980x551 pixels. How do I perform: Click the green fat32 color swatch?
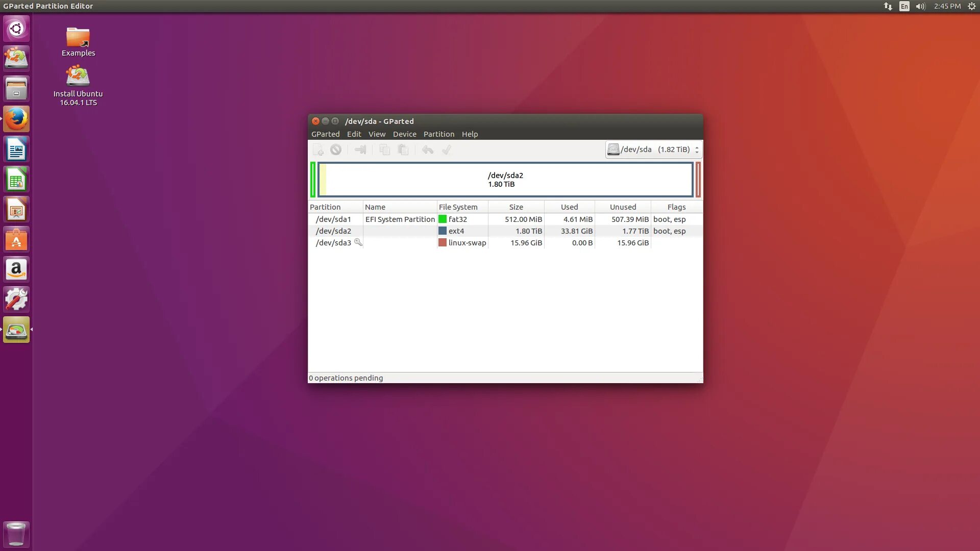click(443, 219)
